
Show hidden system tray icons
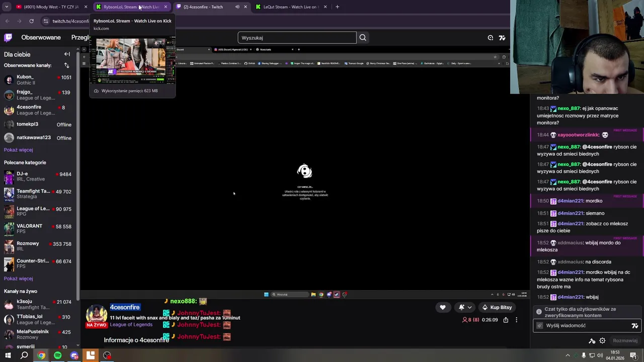pos(568,355)
